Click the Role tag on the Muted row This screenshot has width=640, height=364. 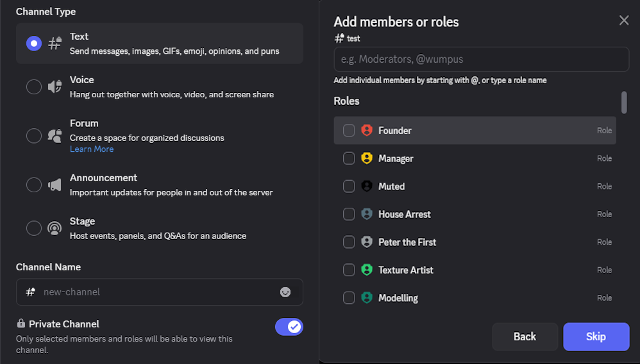(605, 186)
